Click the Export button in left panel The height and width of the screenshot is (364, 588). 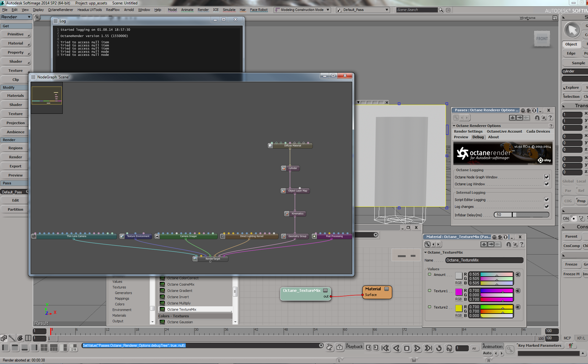16,166
